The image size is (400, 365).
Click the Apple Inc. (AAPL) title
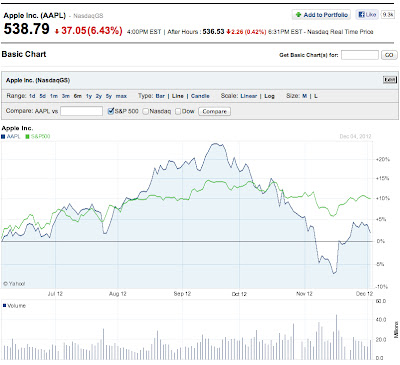(35, 15)
